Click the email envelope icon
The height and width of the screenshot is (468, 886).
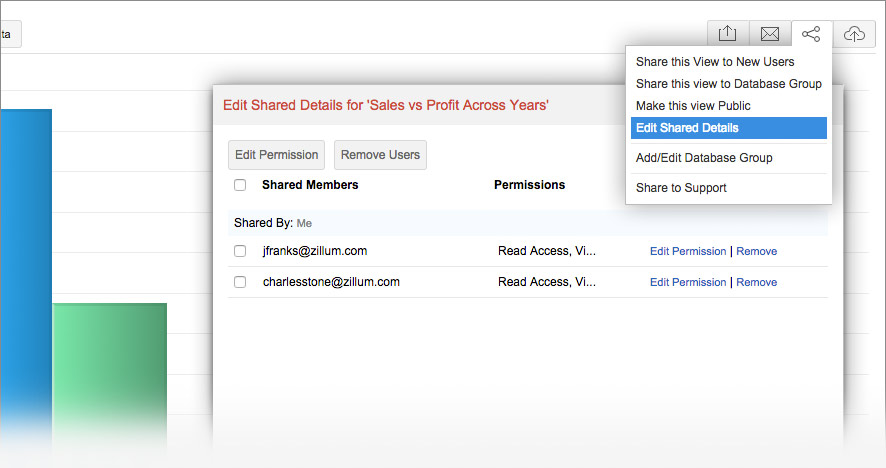click(x=769, y=35)
